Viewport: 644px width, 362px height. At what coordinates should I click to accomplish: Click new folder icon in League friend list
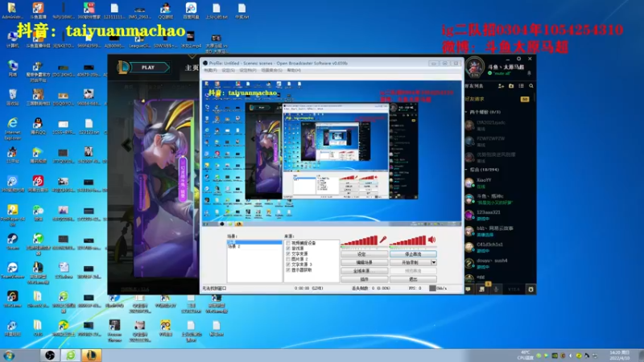pos(511,86)
